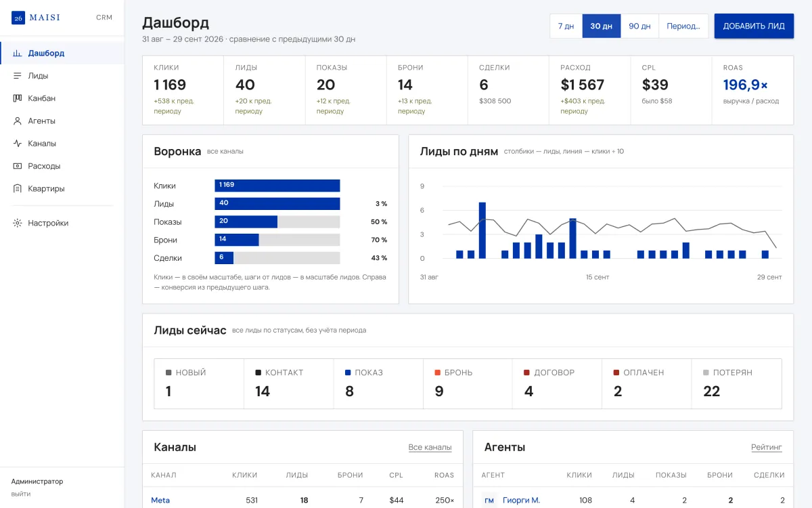Click the CPL metric value $39

point(655,85)
